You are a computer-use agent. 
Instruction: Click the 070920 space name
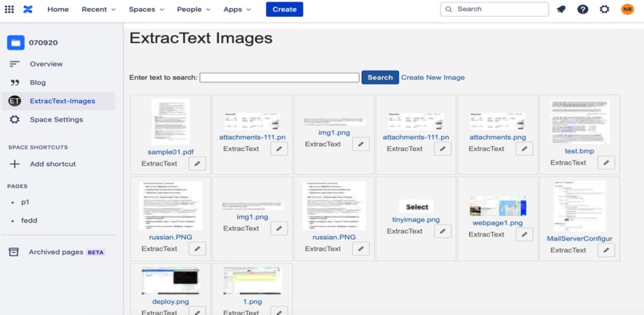pos(43,42)
